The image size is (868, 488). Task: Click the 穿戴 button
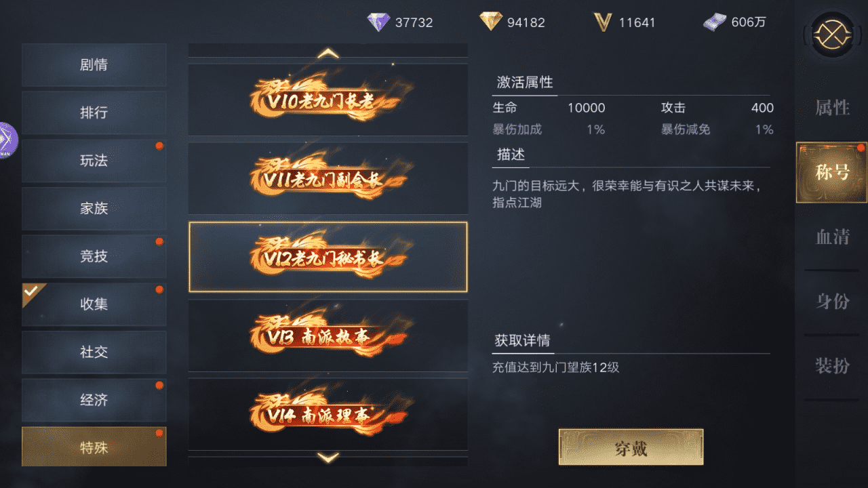[x=631, y=447]
